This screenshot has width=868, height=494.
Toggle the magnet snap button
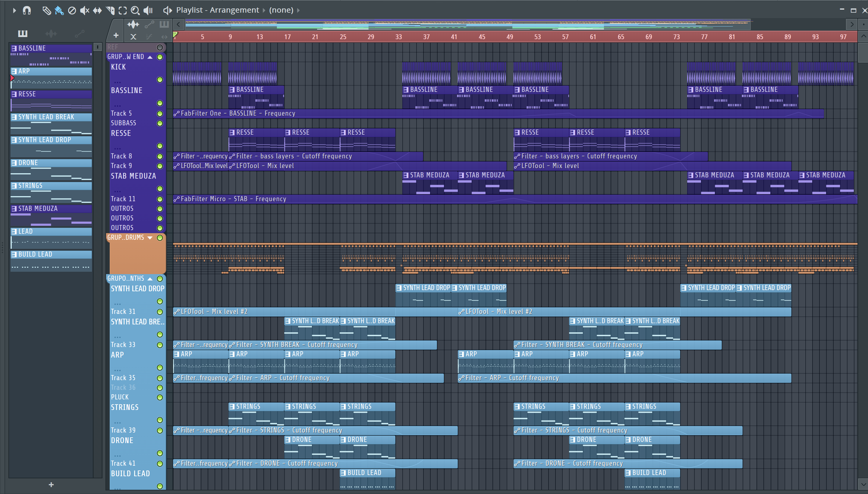27,11
